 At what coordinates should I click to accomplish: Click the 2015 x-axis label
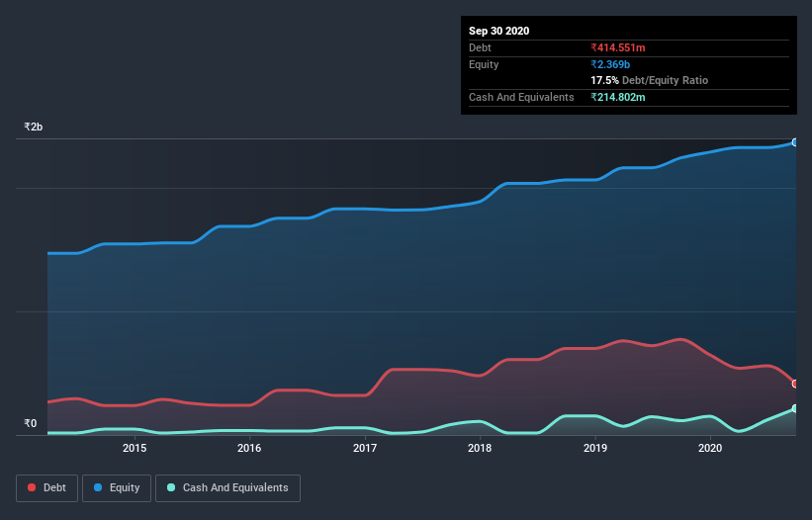pyautogui.click(x=135, y=448)
